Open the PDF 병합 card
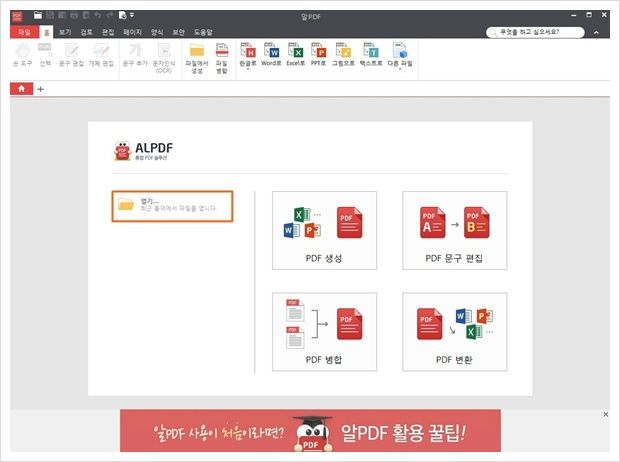620x462 pixels. click(324, 332)
